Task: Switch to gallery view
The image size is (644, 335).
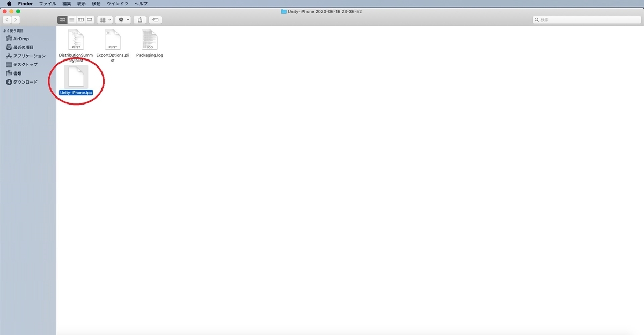Action: tap(90, 20)
